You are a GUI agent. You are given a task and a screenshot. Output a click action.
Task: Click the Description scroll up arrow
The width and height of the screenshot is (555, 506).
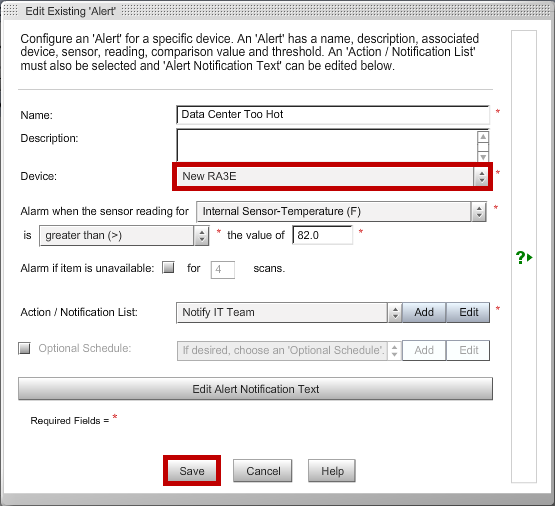pos(483,137)
